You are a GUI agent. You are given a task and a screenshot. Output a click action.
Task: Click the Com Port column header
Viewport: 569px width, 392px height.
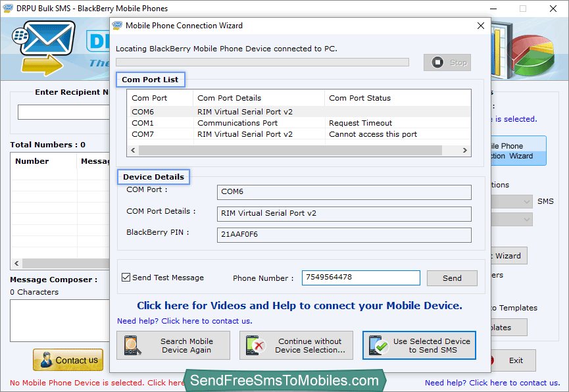[160, 98]
